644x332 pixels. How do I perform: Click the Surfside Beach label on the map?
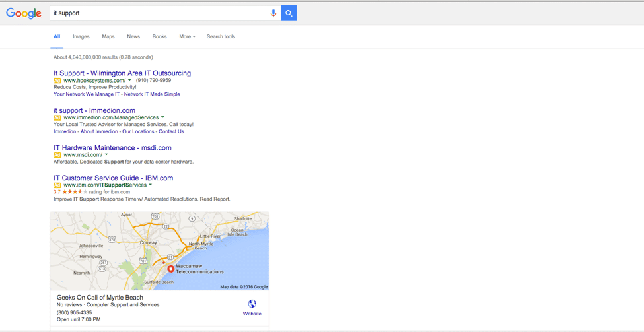[x=159, y=282]
